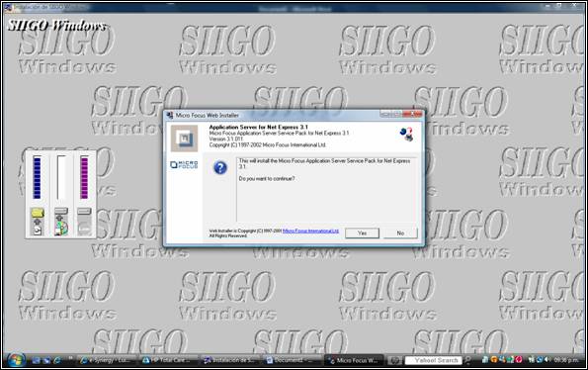Switch to Micro Focus W... taskbar button

coord(354,360)
